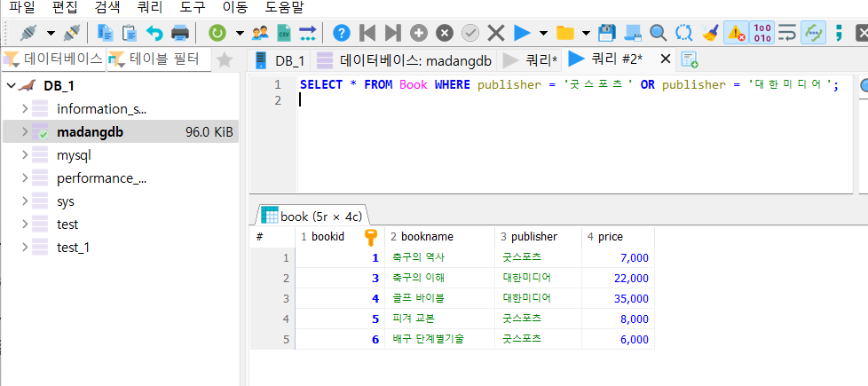Select the test database in tree
The width and height of the screenshot is (868, 386).
point(67,225)
